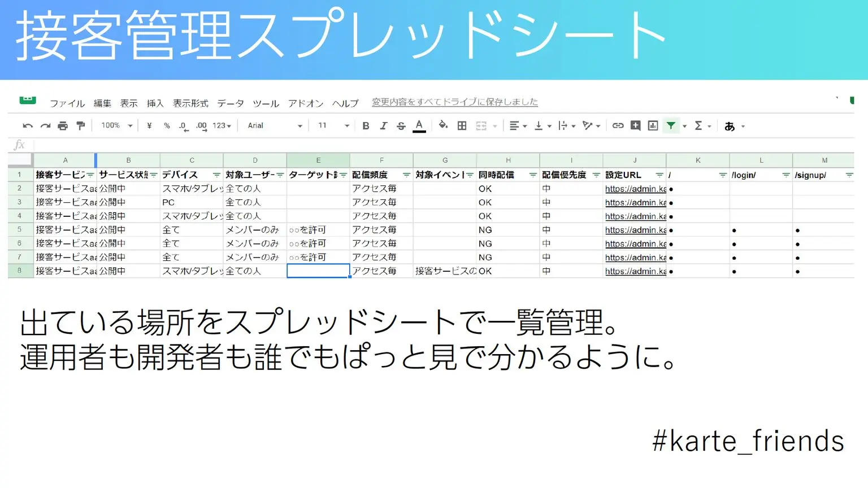Click the merge cells icon

click(x=481, y=125)
